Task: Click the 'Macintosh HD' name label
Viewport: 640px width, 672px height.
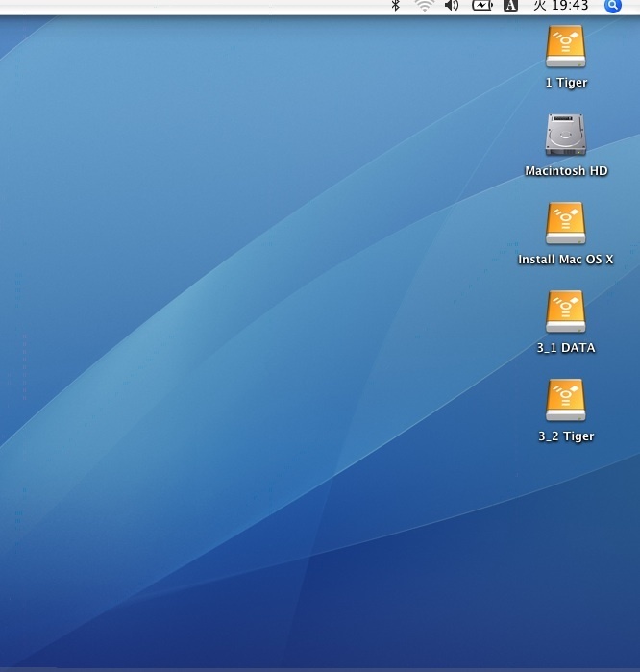Action: click(x=566, y=171)
